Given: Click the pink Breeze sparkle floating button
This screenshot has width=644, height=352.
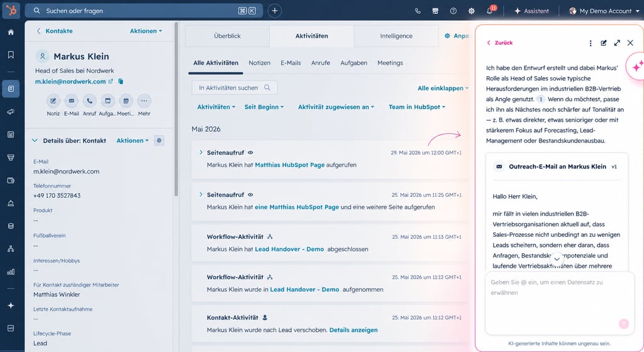Looking at the screenshot, I should tap(636, 66).
